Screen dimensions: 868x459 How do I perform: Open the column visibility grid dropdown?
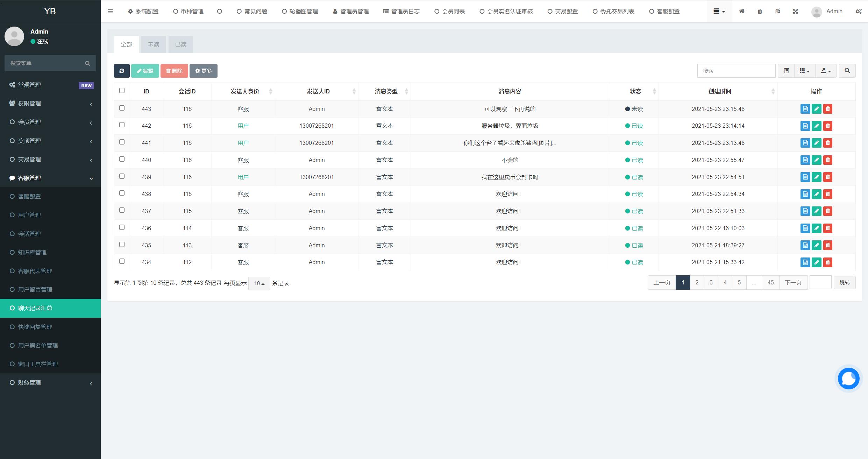pos(804,71)
